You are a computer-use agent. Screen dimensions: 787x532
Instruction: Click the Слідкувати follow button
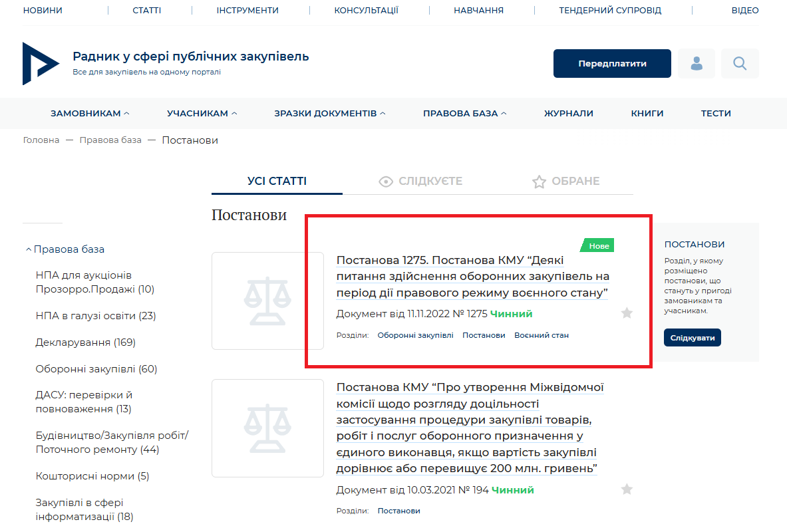[692, 338]
